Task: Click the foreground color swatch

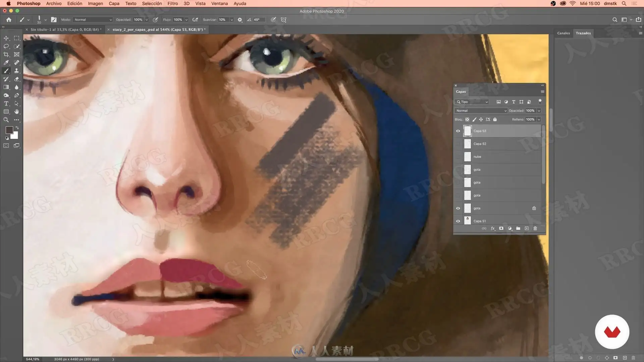Action: pos(9,130)
